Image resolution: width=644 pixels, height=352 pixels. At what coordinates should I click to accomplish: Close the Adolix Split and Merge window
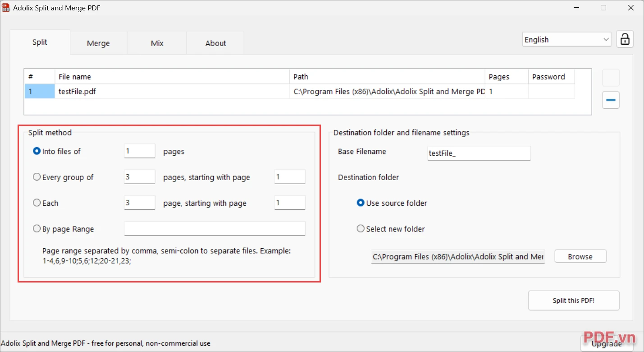click(631, 8)
